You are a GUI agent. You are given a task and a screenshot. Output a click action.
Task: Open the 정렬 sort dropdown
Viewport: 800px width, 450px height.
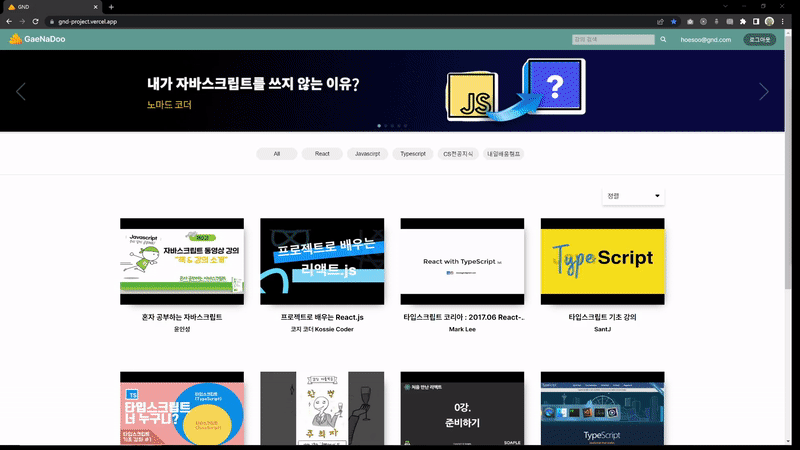click(633, 196)
